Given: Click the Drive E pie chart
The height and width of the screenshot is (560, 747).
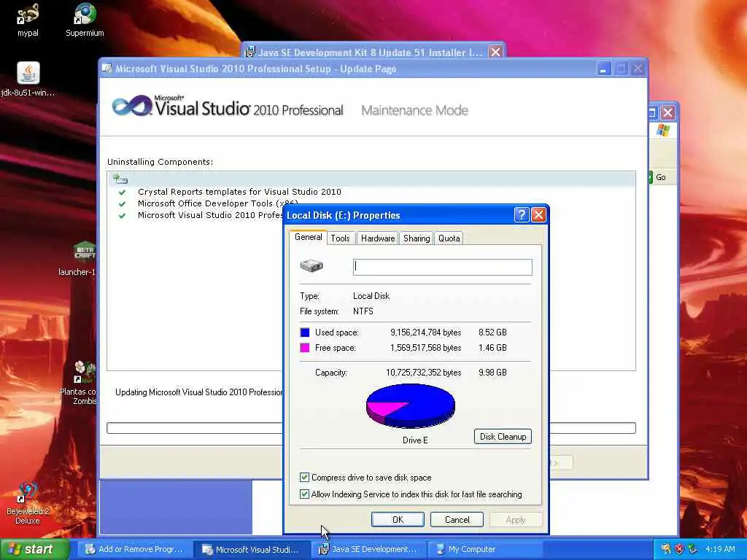Looking at the screenshot, I should pyautogui.click(x=410, y=405).
